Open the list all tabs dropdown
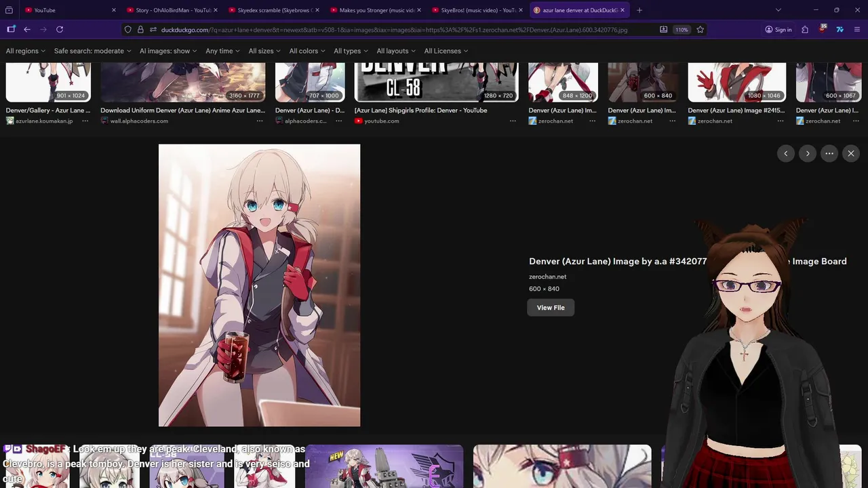 (x=778, y=10)
